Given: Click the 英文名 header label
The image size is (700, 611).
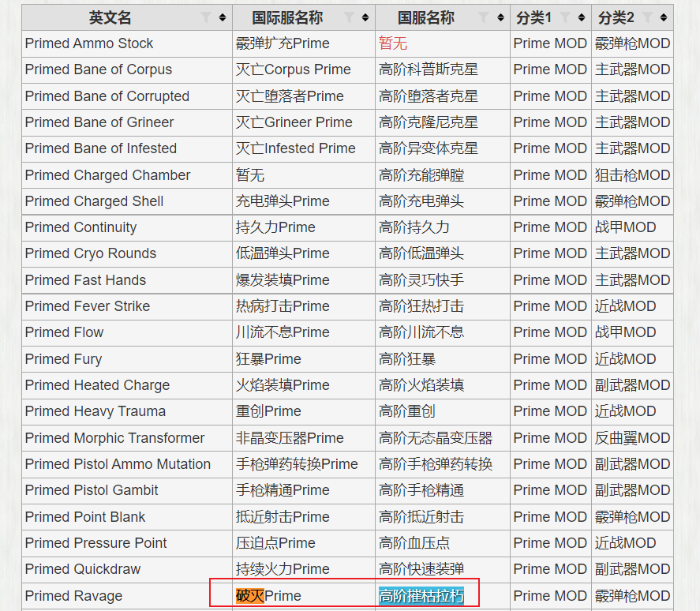Looking at the screenshot, I should [x=110, y=18].
